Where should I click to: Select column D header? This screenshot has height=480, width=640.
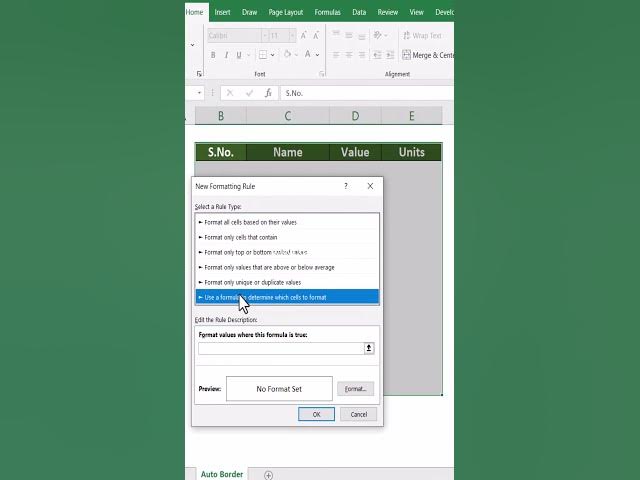(x=355, y=116)
